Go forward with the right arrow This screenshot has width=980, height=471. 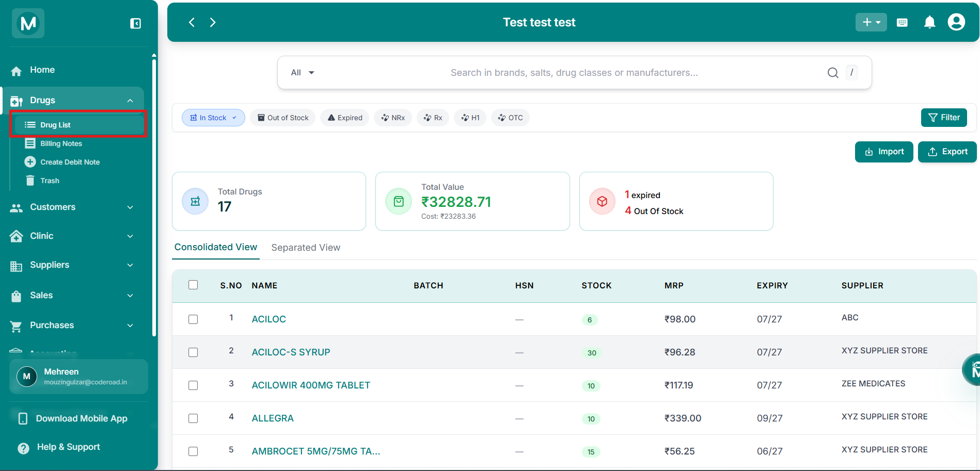coord(213,22)
